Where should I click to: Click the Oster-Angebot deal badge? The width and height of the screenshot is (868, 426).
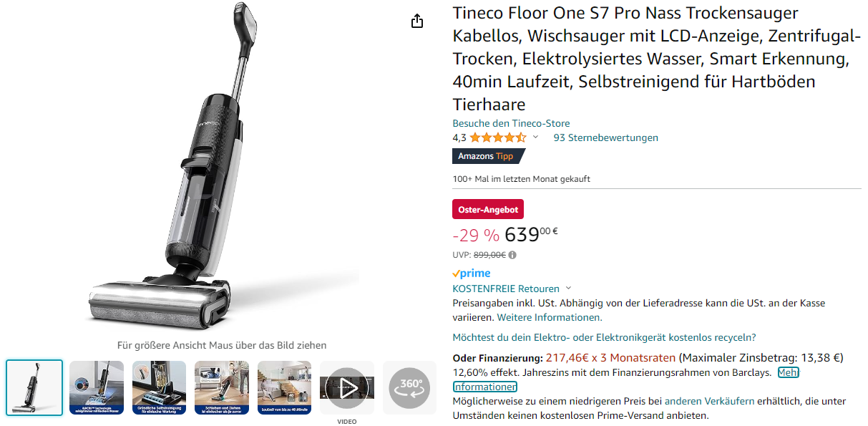[x=488, y=209]
